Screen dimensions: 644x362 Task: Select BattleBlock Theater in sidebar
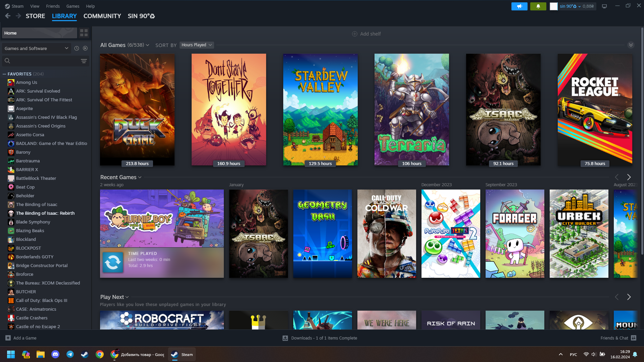tap(36, 178)
